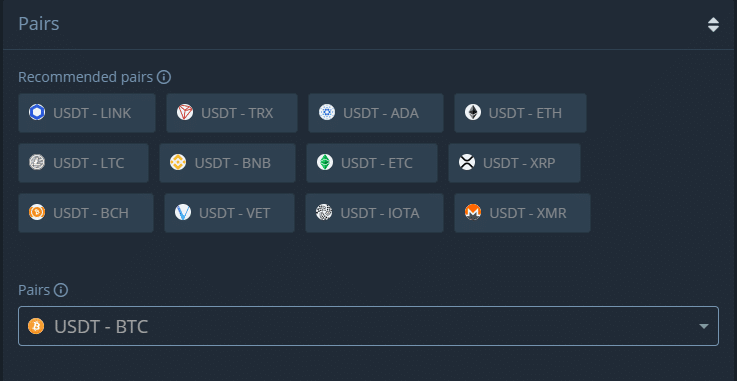Click the Monero coin icon

pos(473,212)
